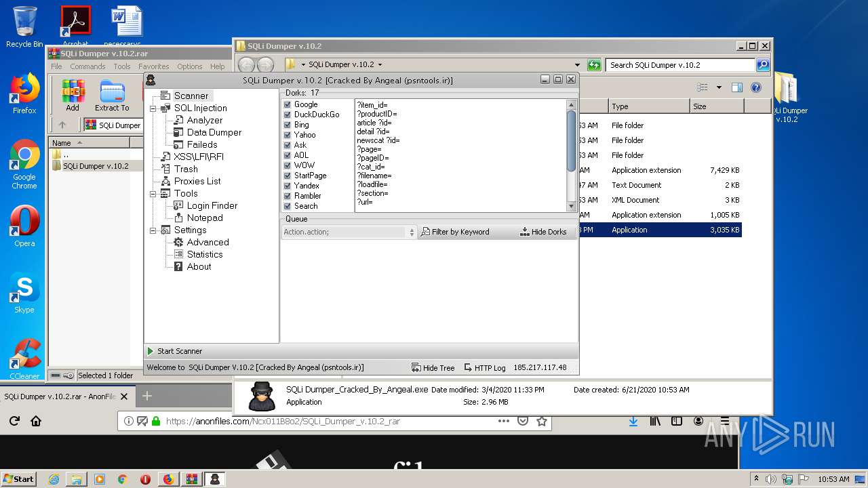Click WinRAR Extract To icon
The height and width of the screenshot is (488, 868).
coord(112,96)
